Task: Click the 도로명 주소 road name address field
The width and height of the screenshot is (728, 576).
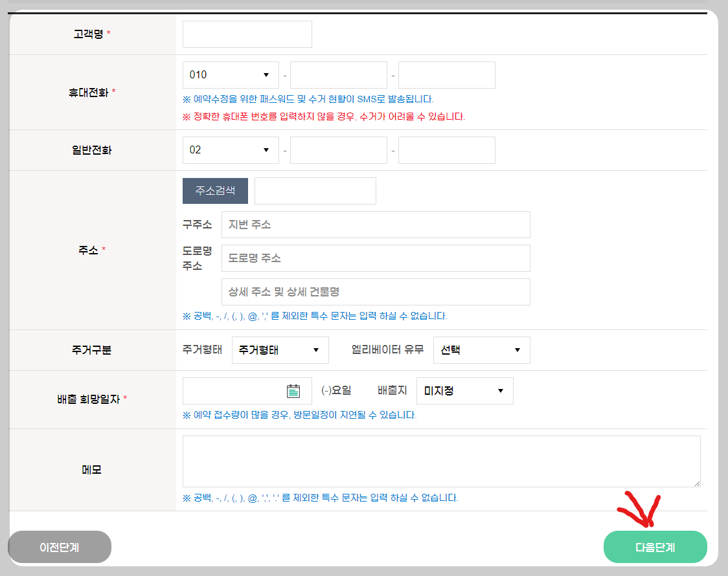Action: pyautogui.click(x=376, y=258)
